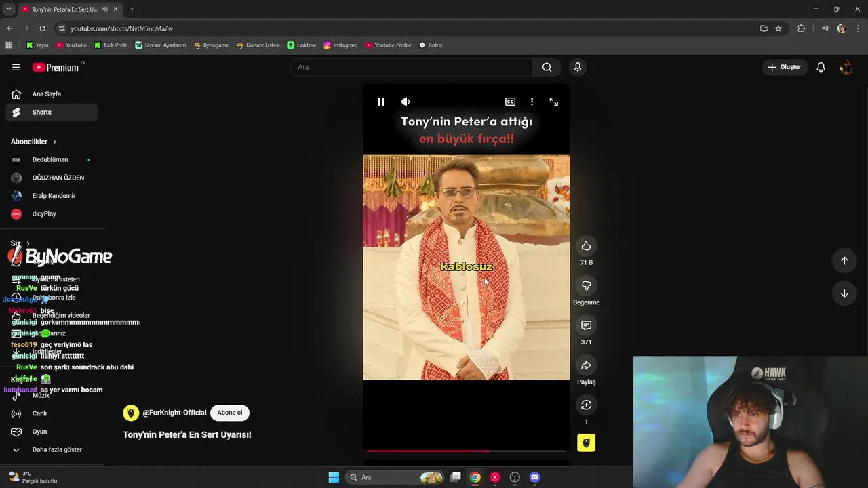Viewport: 868px width, 488px height.
Task: Open the Botrix bookmark
Action: [431, 45]
